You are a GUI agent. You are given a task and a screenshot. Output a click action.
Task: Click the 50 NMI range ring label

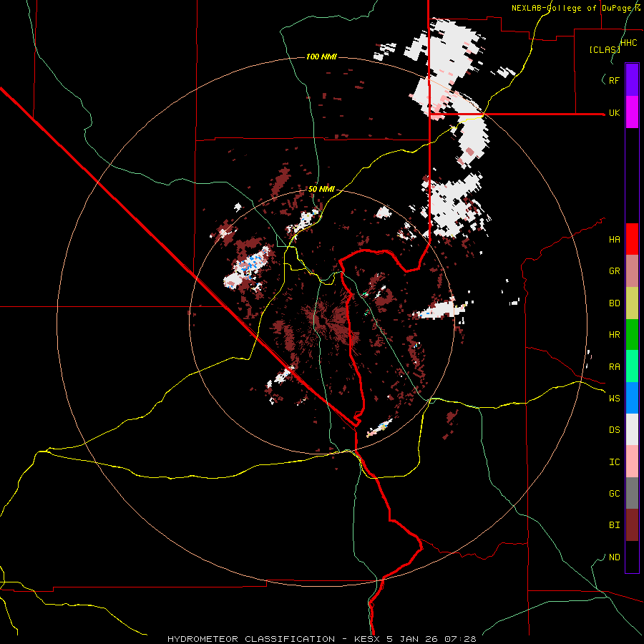(x=321, y=189)
